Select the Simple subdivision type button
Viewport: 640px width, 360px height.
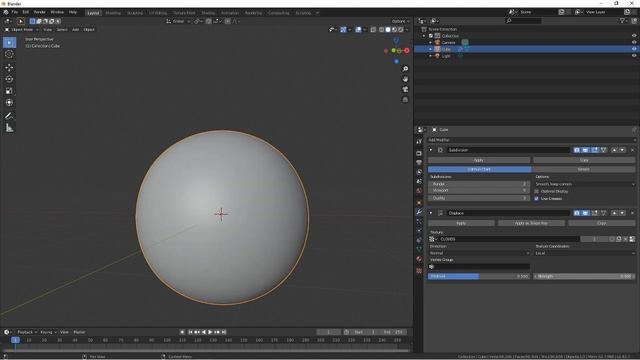coord(583,169)
